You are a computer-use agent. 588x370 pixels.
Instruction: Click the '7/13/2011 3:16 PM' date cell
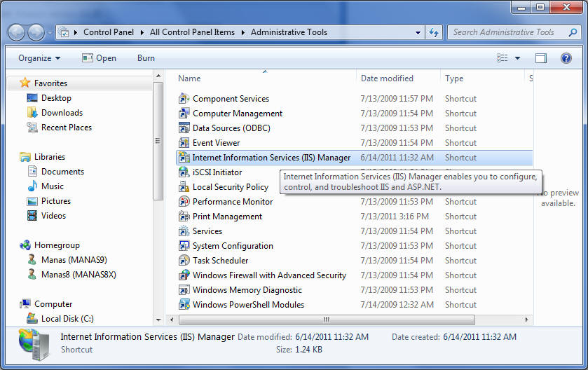(x=395, y=217)
